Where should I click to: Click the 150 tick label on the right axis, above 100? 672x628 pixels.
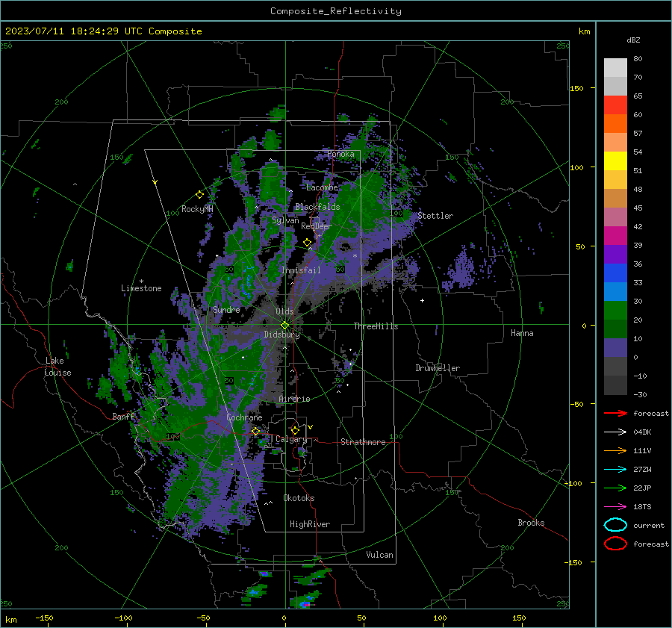[576, 88]
